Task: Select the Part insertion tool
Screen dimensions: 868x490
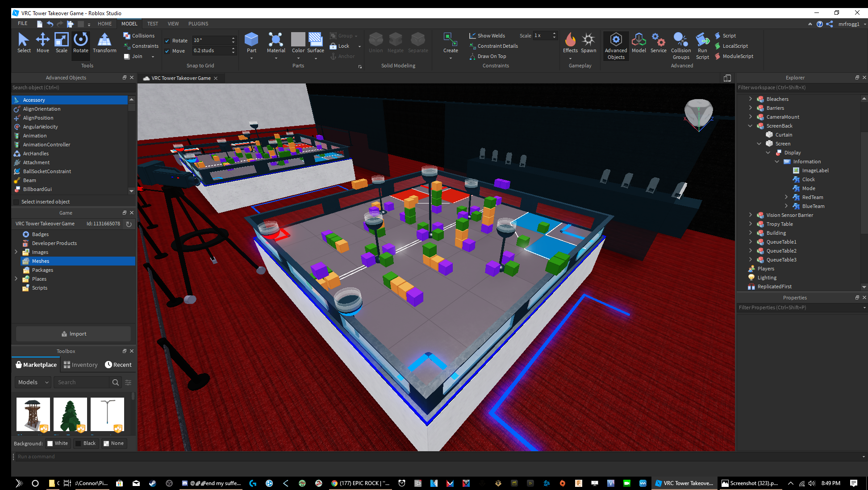Action: point(251,42)
